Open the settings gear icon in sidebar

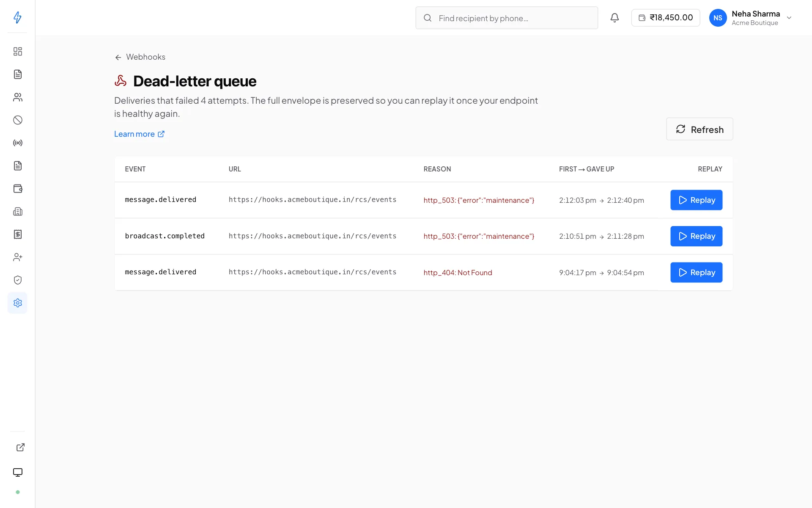coord(17,303)
